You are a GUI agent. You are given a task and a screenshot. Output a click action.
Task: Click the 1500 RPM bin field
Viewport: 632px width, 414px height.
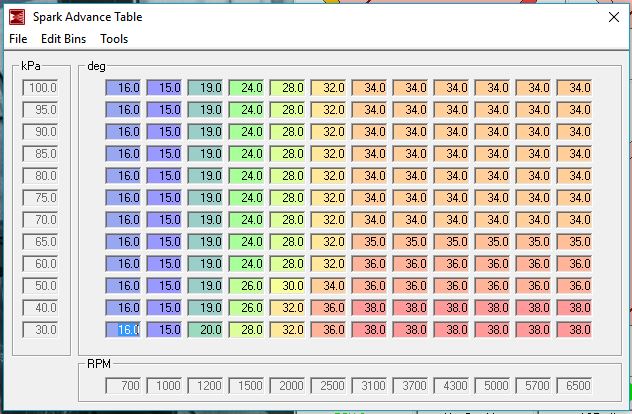(x=246, y=385)
